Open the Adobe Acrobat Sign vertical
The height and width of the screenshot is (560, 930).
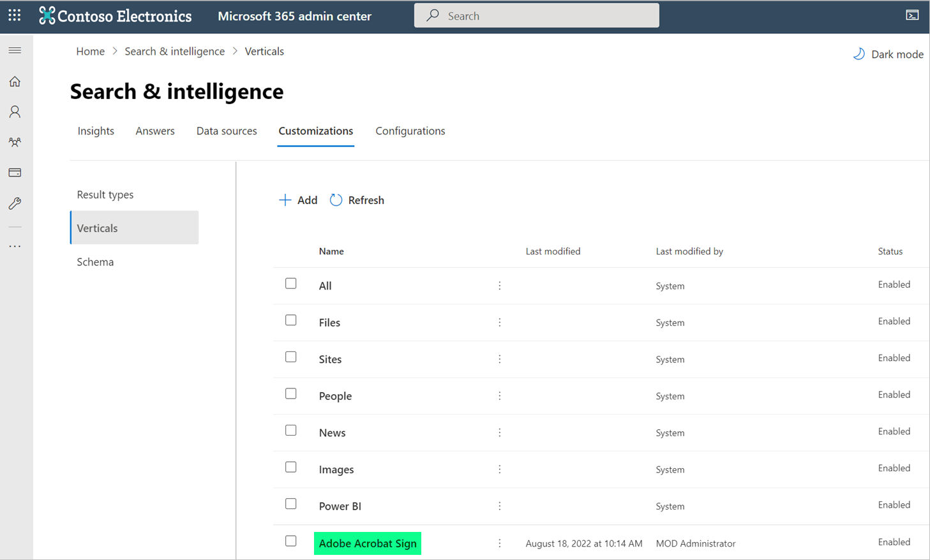point(368,543)
